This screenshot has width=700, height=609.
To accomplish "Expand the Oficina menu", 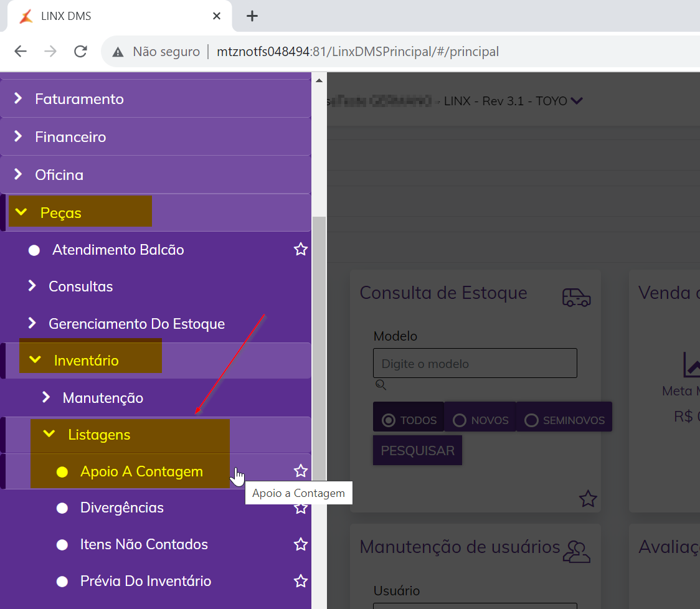I will (x=155, y=174).
